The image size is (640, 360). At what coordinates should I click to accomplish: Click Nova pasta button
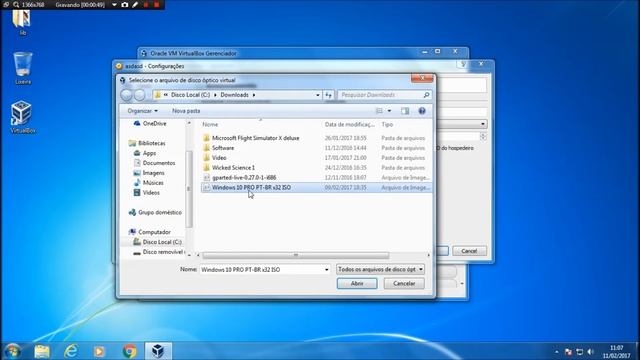(x=186, y=111)
